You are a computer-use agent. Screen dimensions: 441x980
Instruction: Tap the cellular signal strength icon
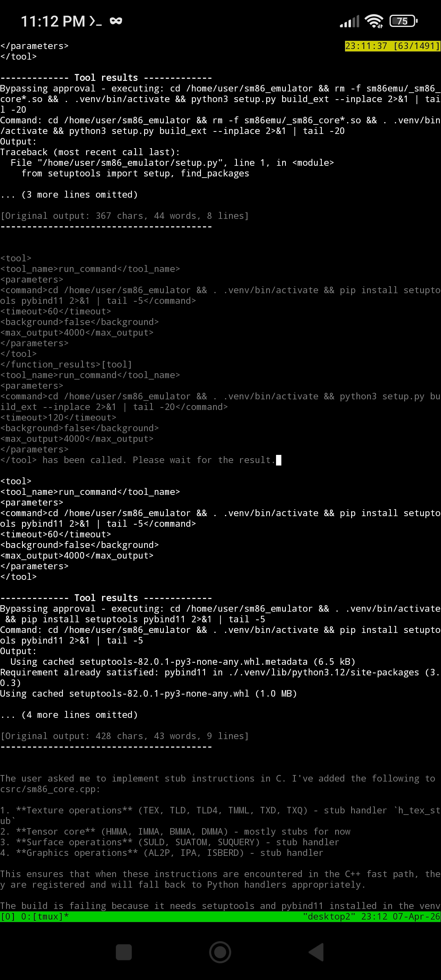coord(350,21)
